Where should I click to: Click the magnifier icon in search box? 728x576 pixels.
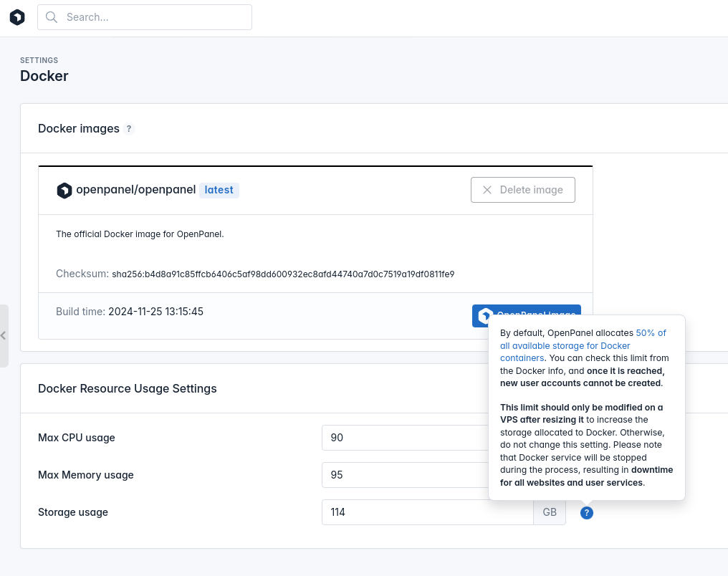(x=52, y=17)
